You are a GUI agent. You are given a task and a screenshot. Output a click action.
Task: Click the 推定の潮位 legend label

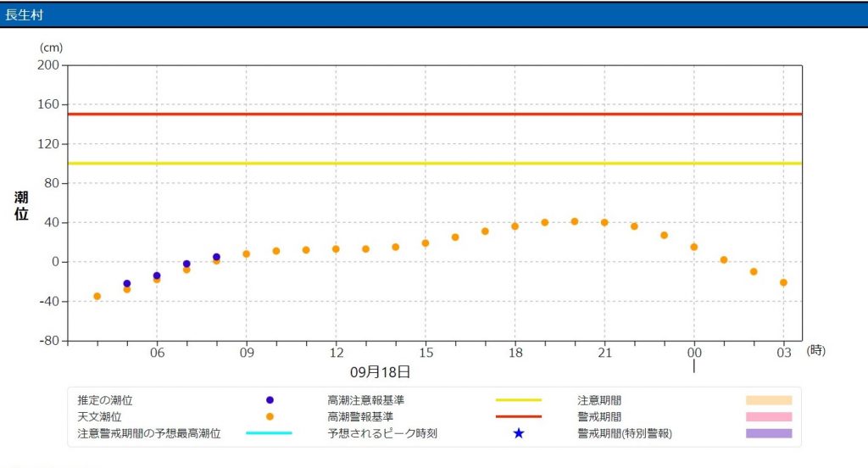[105, 400]
